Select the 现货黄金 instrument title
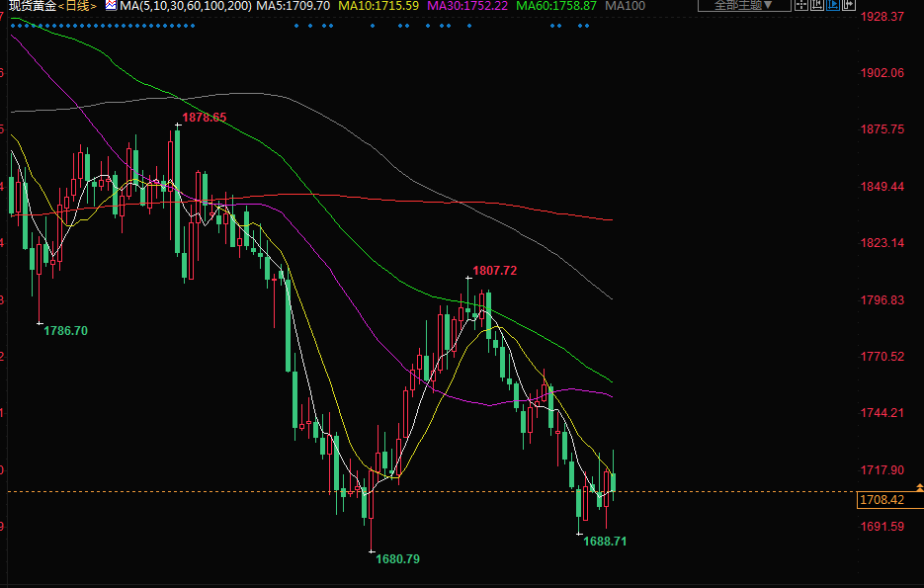924x588 pixels. point(31,6)
